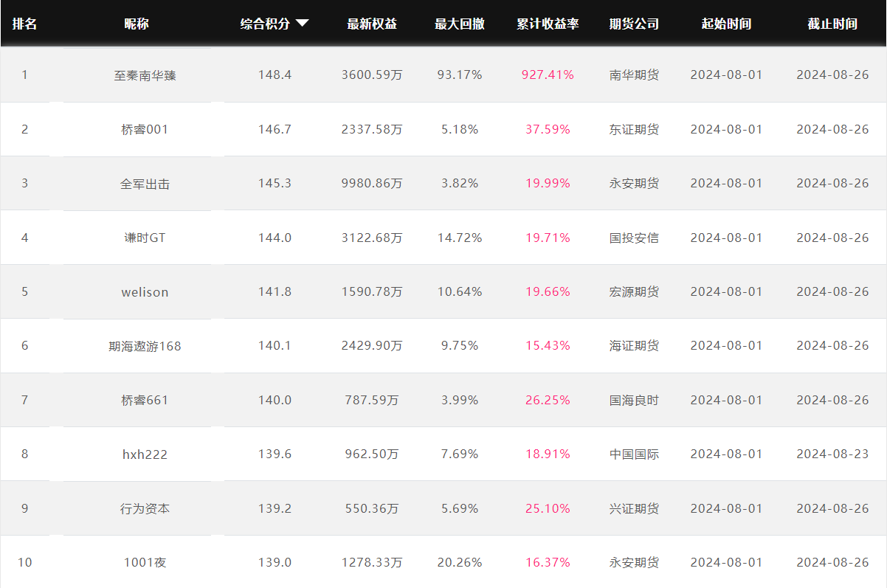Viewport: 887px width, 588px height.
Task: Click rank number 1
Action: [24, 75]
